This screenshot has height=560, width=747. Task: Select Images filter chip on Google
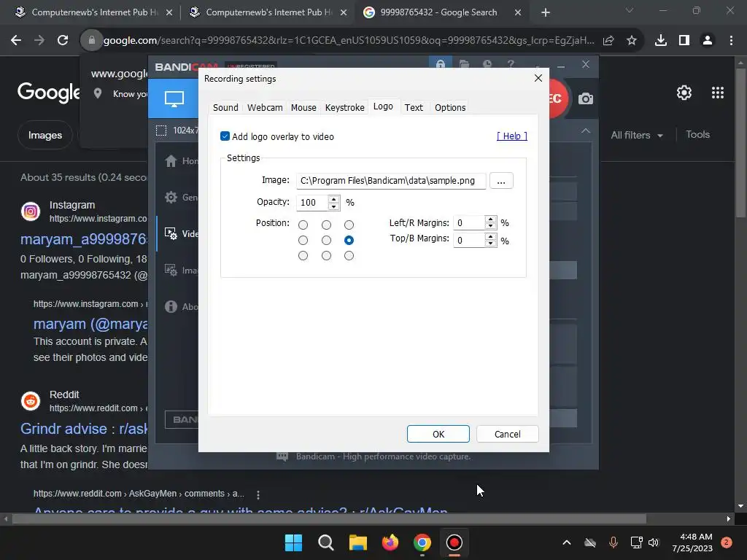(x=44, y=135)
